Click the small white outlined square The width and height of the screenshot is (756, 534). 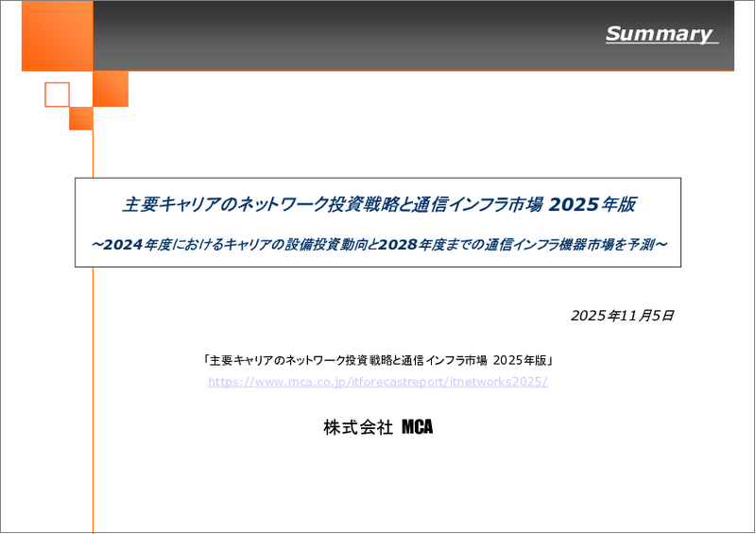(x=57, y=95)
